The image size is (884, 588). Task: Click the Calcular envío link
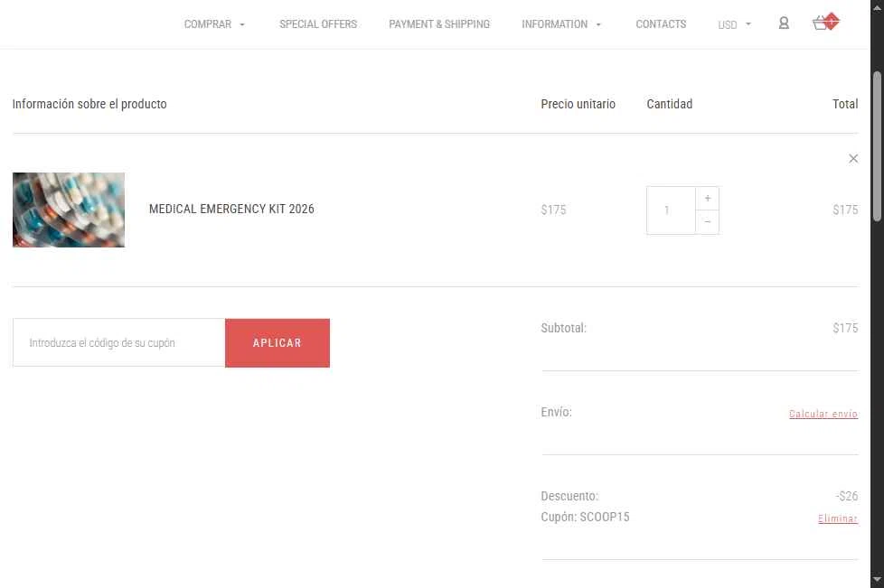click(823, 414)
